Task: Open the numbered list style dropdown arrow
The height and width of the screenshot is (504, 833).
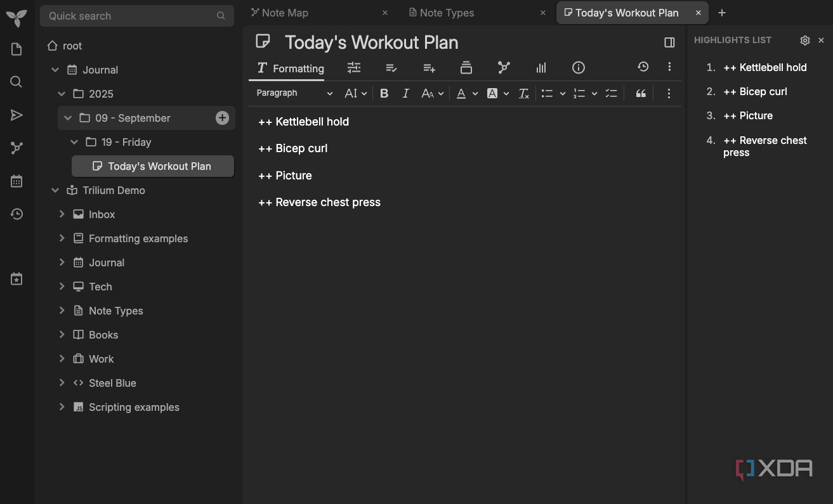Action: 594,93
